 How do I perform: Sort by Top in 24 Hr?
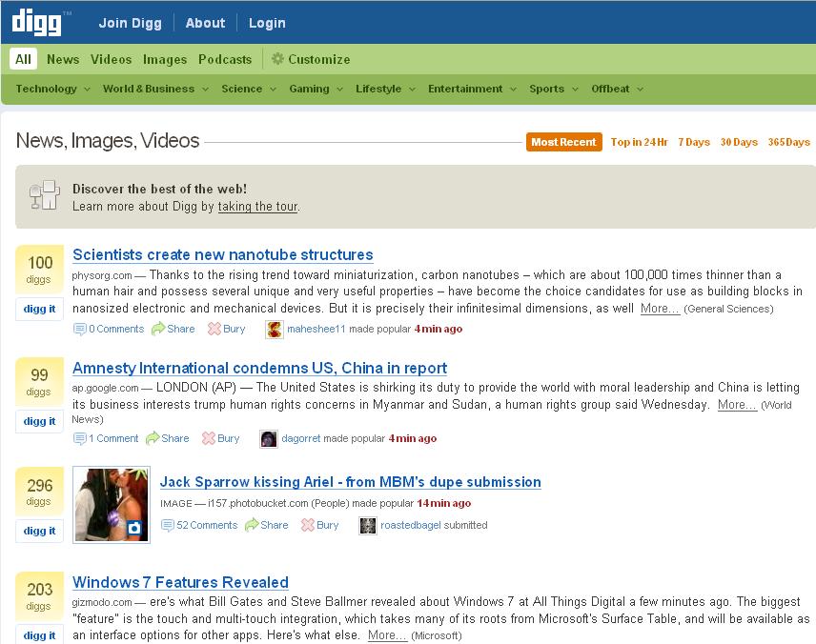[x=639, y=142]
